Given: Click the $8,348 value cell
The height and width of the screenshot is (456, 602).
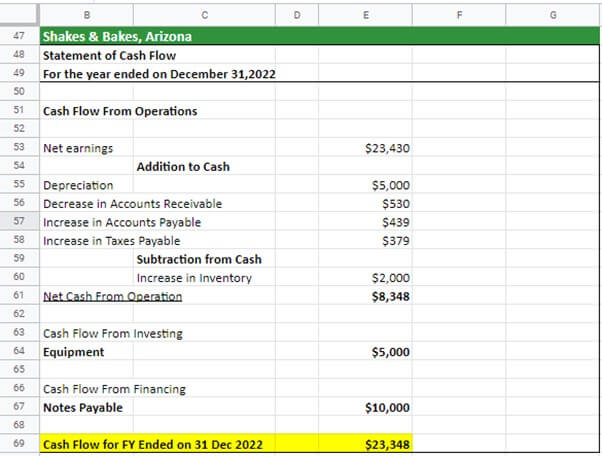Looking at the screenshot, I should tap(365, 296).
